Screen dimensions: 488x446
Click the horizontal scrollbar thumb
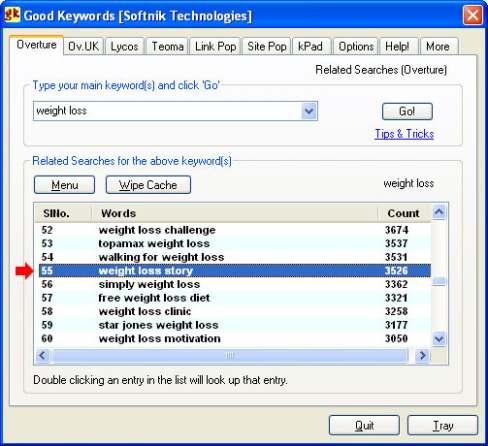(230, 355)
